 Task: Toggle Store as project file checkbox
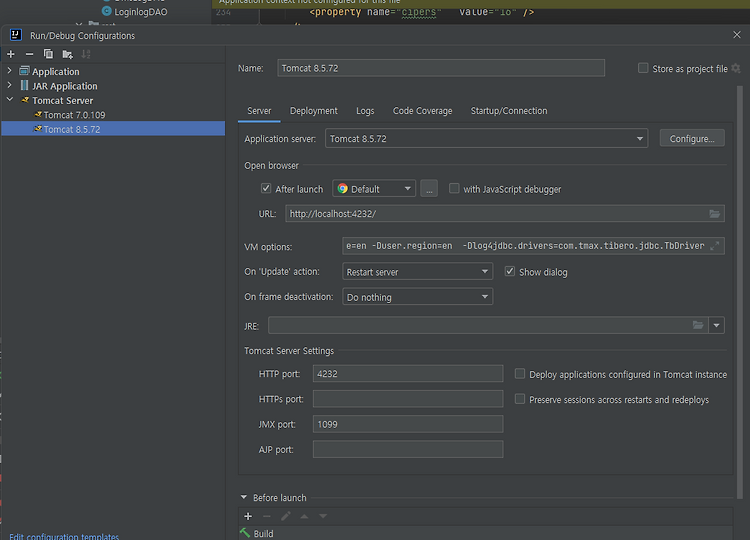[x=643, y=68]
